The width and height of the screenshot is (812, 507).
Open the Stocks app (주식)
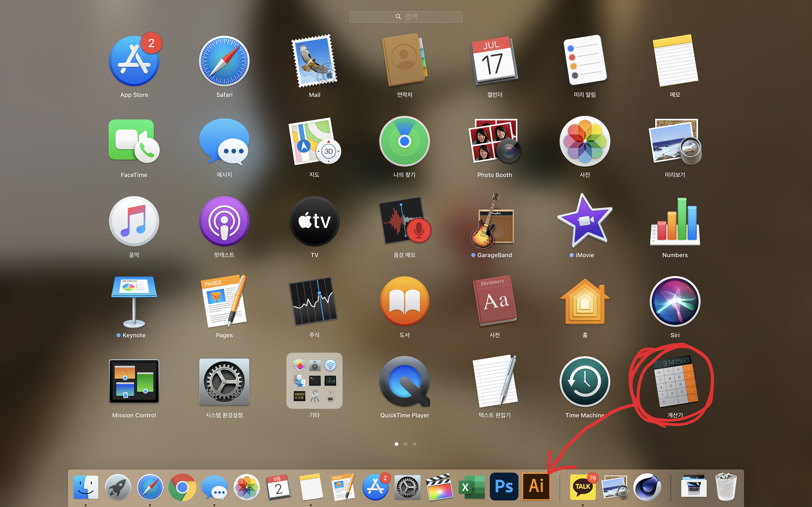click(x=314, y=301)
